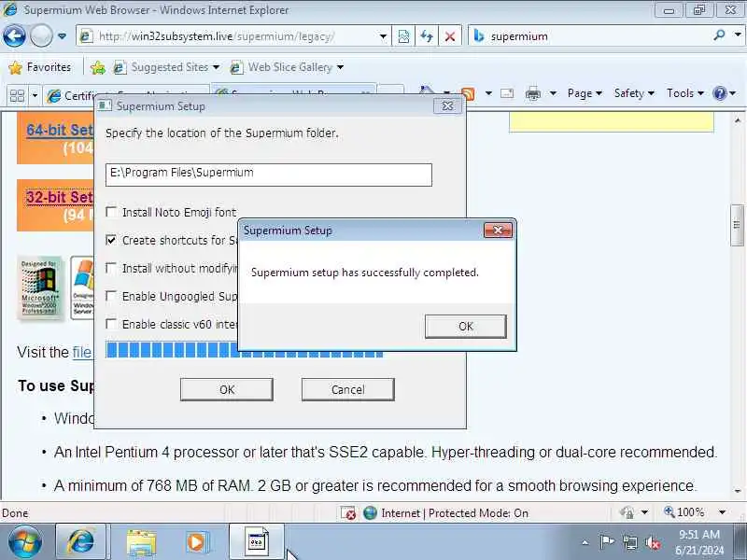The image size is (747, 560).
Task: Click Cancel in the Supermium Setup window
Action: (x=347, y=390)
